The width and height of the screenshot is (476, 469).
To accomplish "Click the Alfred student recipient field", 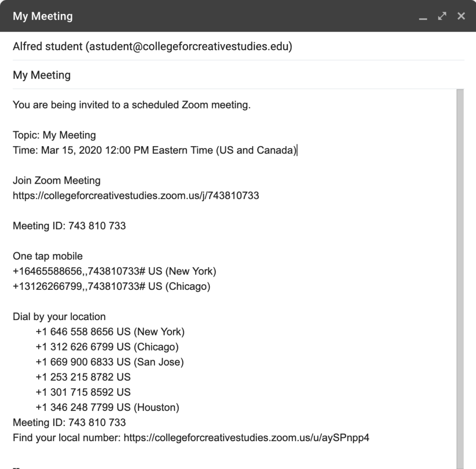I will tap(152, 47).
